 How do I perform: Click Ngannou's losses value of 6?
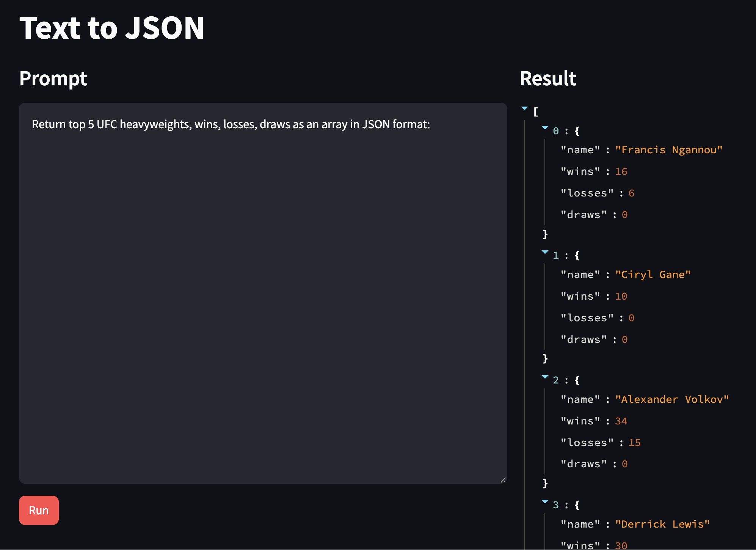[x=631, y=193]
